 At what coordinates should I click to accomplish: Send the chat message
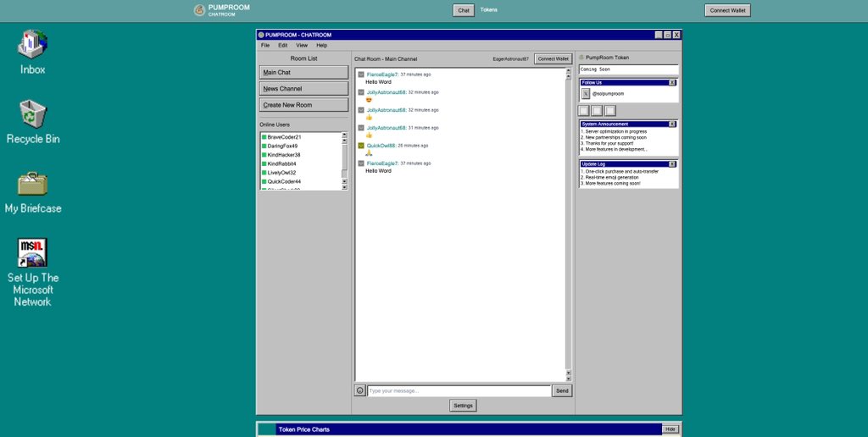point(562,390)
